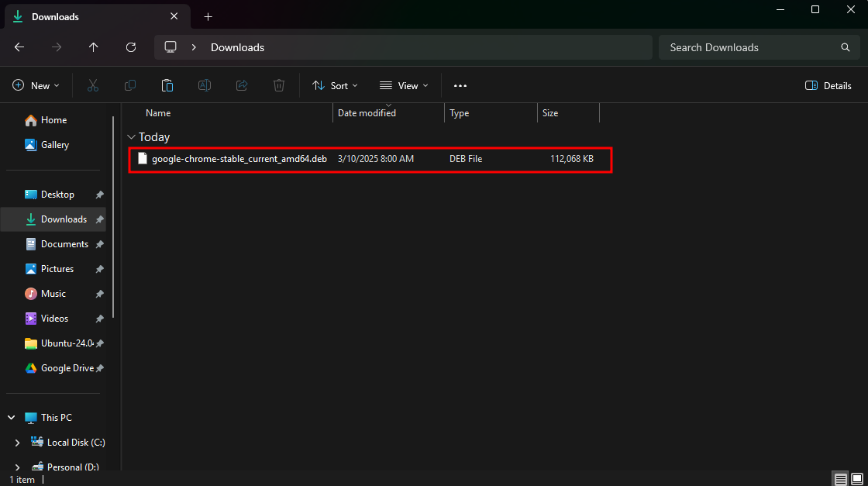Select Downloads in the sidebar
The image size is (868, 486).
[53, 219]
